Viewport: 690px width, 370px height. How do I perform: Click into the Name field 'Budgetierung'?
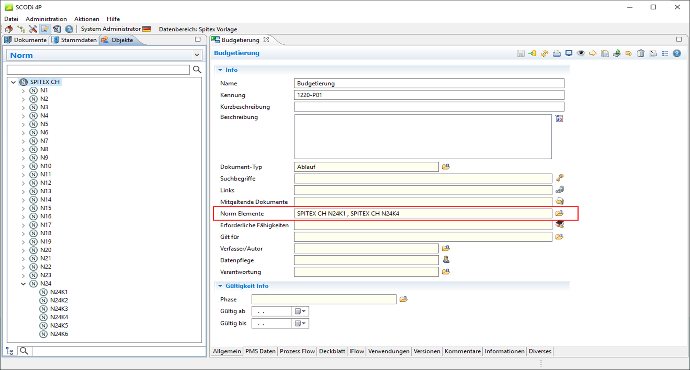429,83
